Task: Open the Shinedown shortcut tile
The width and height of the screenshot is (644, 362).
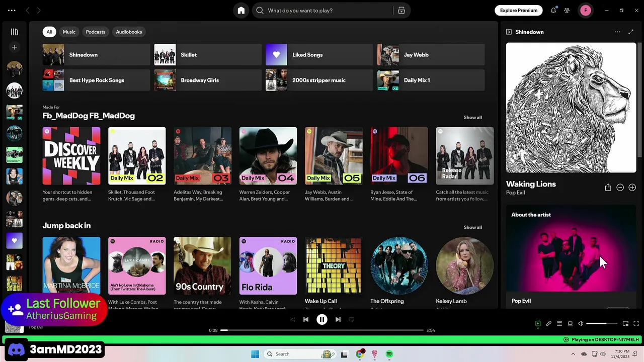Action: 96,55
